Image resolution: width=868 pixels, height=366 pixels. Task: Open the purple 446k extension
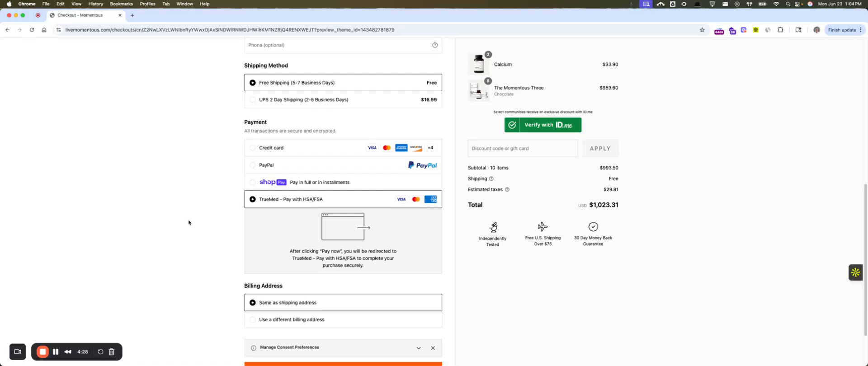pos(719,30)
